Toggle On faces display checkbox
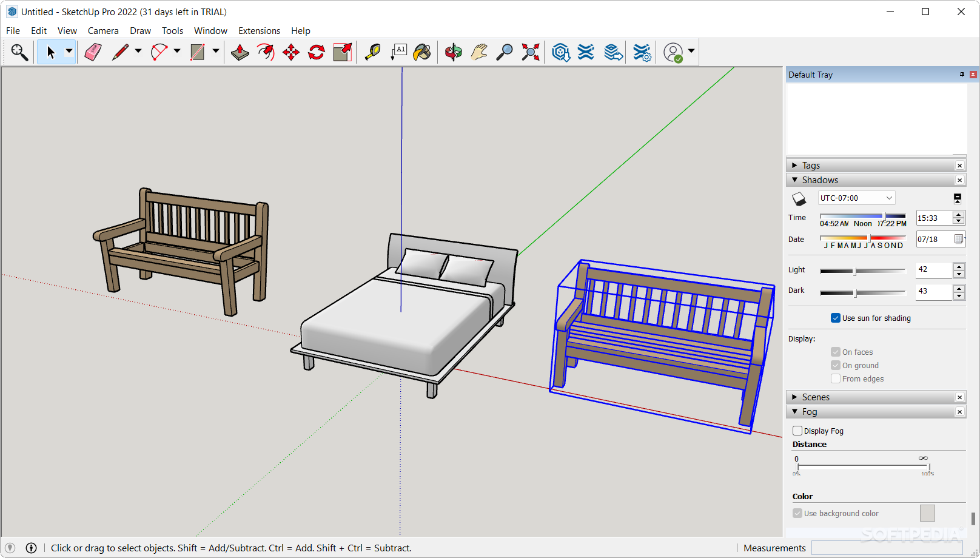The height and width of the screenshot is (558, 980). point(836,352)
